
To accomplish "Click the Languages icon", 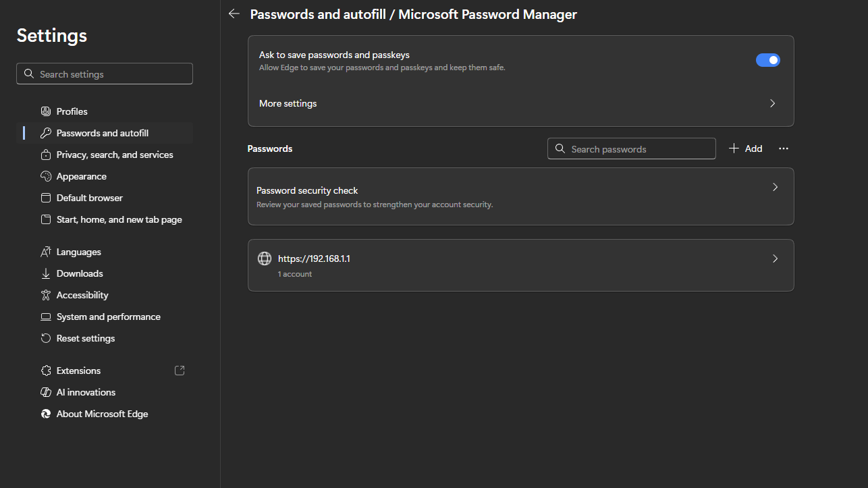I will coord(46,252).
